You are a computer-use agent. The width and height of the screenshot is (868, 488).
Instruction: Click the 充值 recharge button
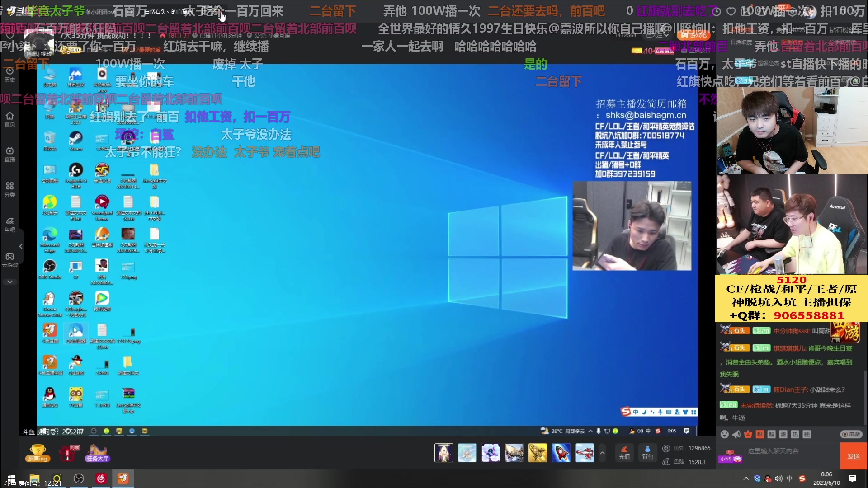[x=624, y=453]
